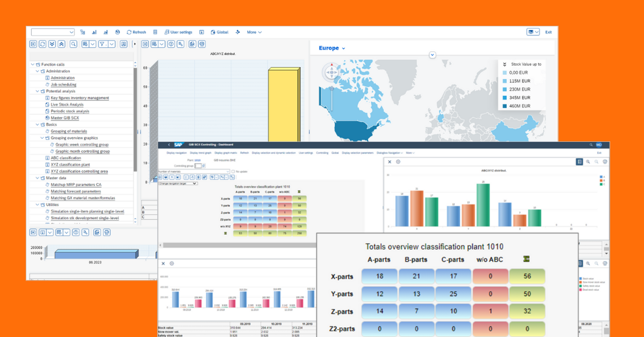Click the zoom-in magnifier on the chart panel
Screen dimensions: 644x337
(x=588, y=162)
